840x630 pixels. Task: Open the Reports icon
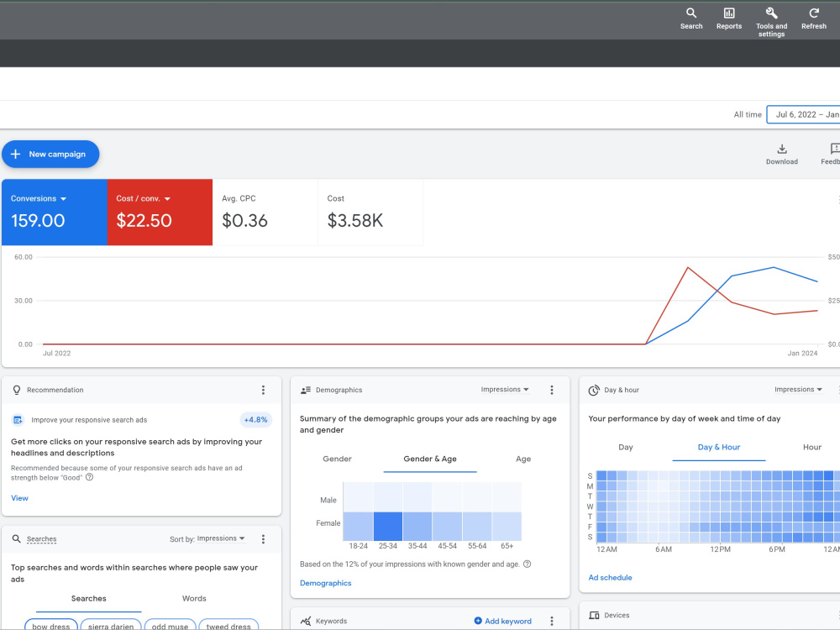(x=729, y=18)
